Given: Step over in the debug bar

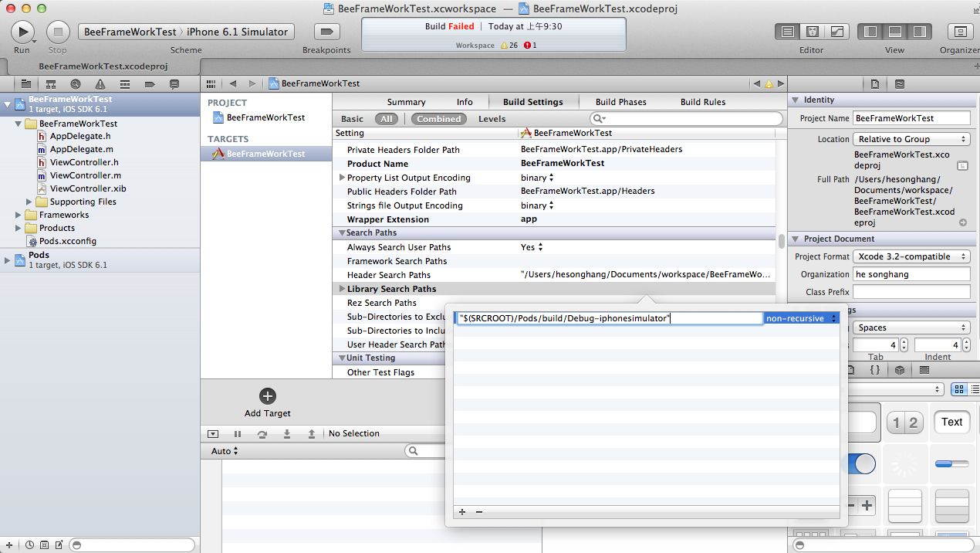Looking at the screenshot, I should 262,434.
